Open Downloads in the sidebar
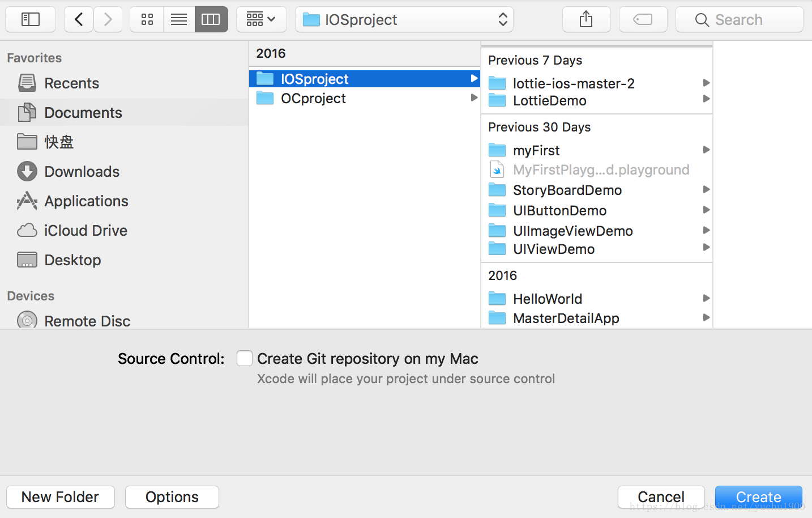 pyautogui.click(x=82, y=172)
